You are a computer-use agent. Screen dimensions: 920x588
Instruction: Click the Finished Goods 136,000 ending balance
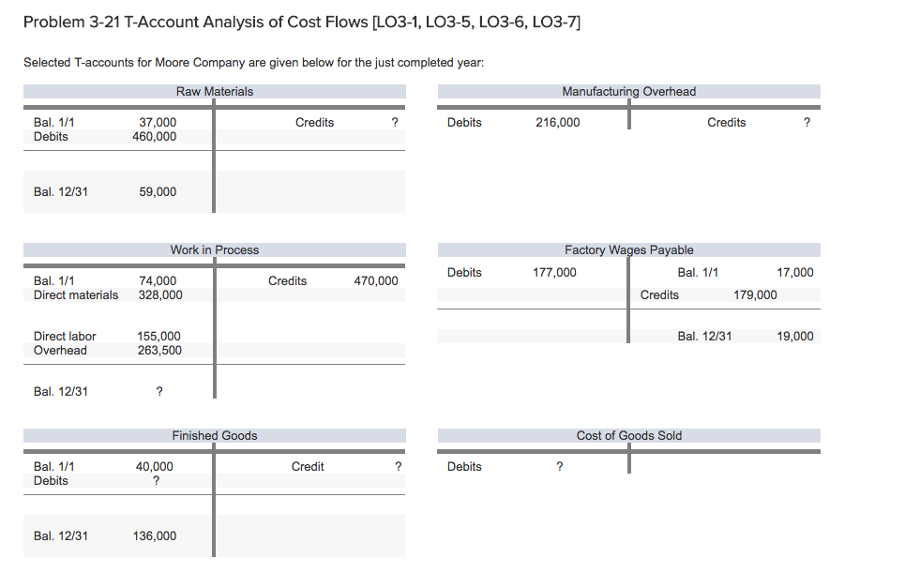point(157,535)
